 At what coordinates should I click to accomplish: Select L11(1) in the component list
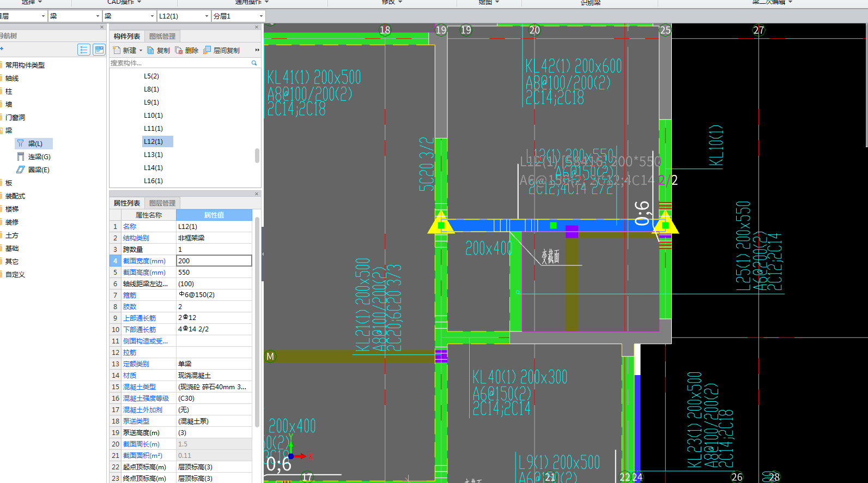(x=153, y=129)
